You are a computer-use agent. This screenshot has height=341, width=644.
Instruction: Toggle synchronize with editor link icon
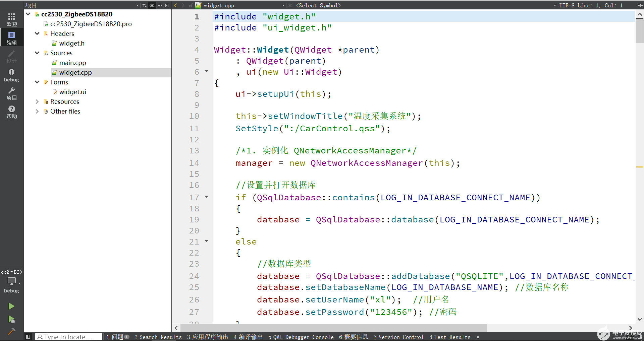[x=152, y=5]
